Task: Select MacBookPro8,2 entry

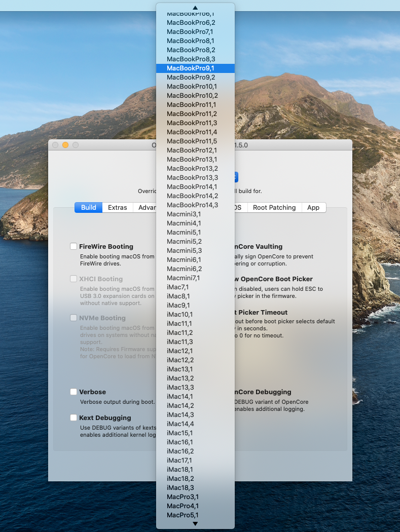Action: click(195, 50)
